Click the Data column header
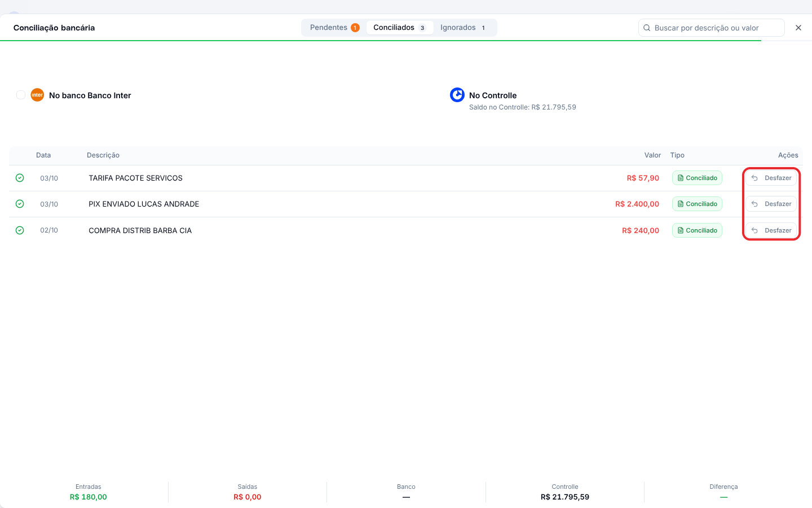The image size is (812, 508). pos(43,155)
